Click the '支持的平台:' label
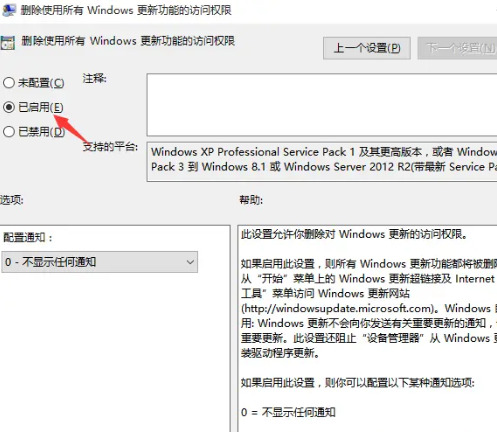Screen dimensions: 497x432 coord(110,146)
